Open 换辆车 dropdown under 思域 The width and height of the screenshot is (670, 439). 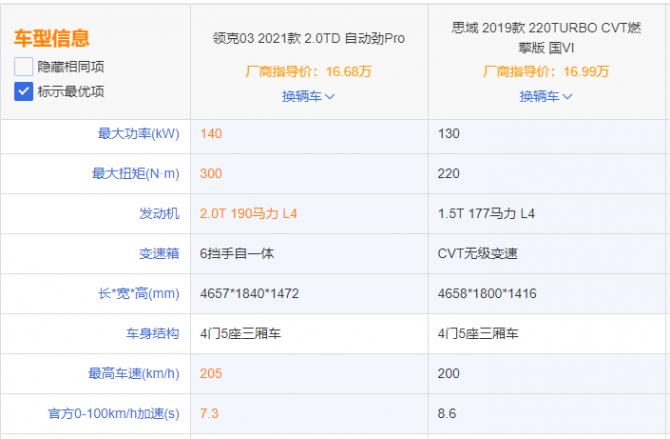click(546, 96)
